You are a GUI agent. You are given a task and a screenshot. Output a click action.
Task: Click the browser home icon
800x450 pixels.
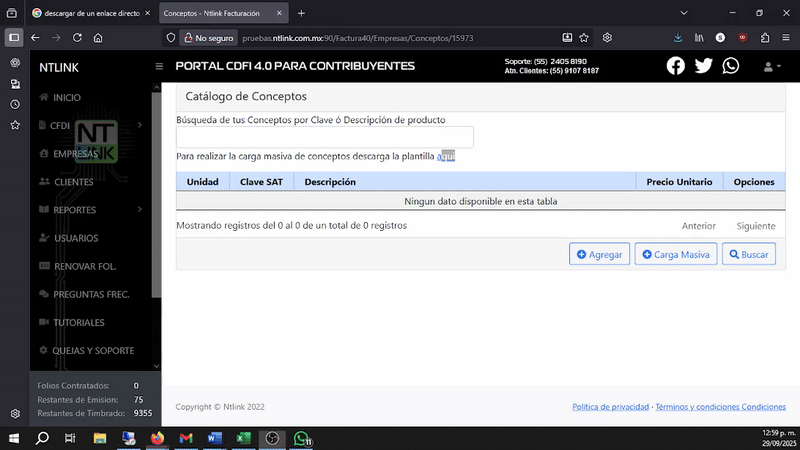pos(98,38)
